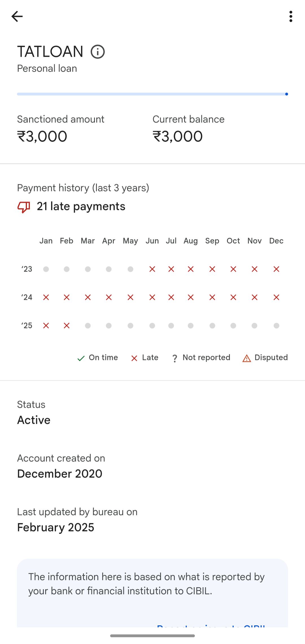
Task: Tap the late mark for February '25
Action: point(67,326)
